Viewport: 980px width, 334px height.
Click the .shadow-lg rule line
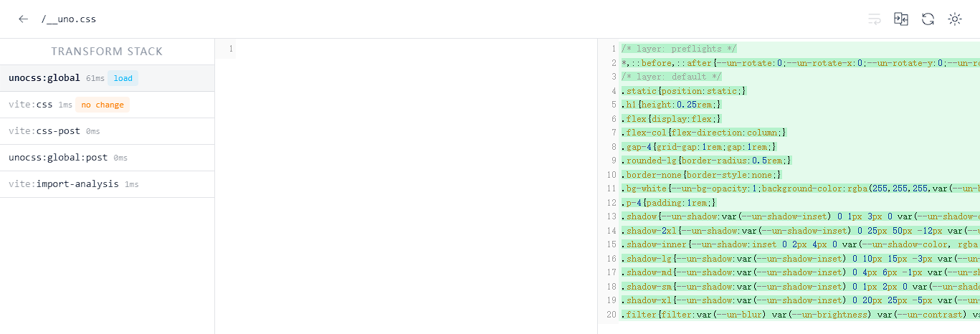[801, 259]
